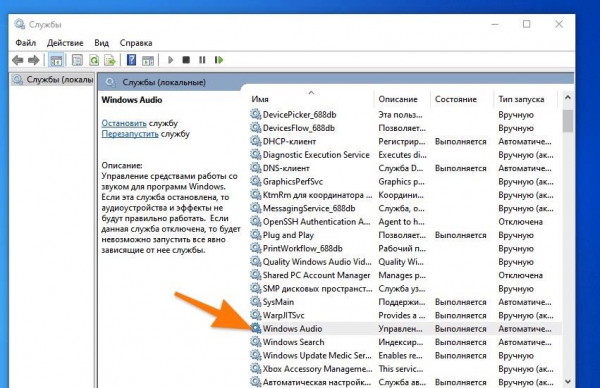The height and width of the screenshot is (388, 600).
Task: Click the gear icon of WarpJITSvc
Action: 255,315
